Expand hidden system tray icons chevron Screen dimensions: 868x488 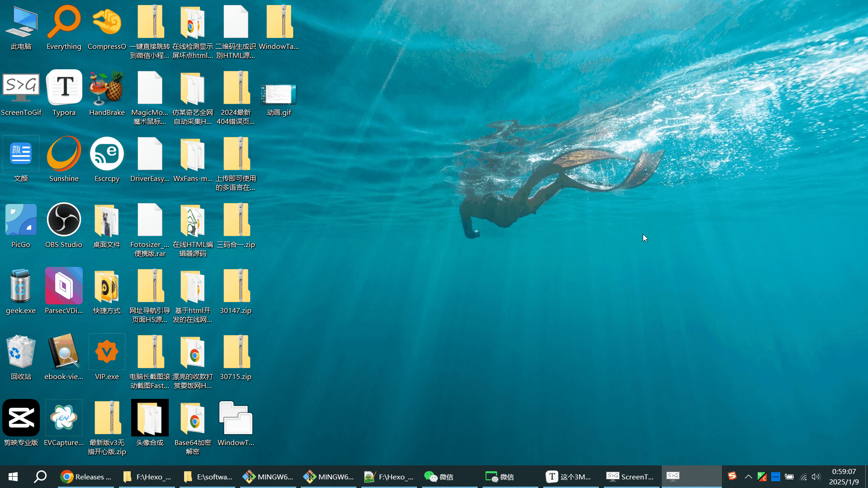(748, 477)
